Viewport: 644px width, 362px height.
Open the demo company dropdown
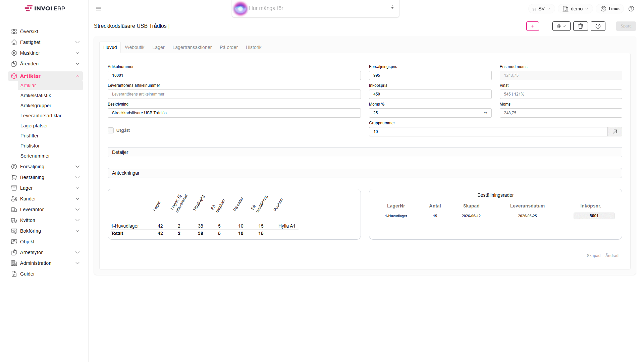coord(575,9)
